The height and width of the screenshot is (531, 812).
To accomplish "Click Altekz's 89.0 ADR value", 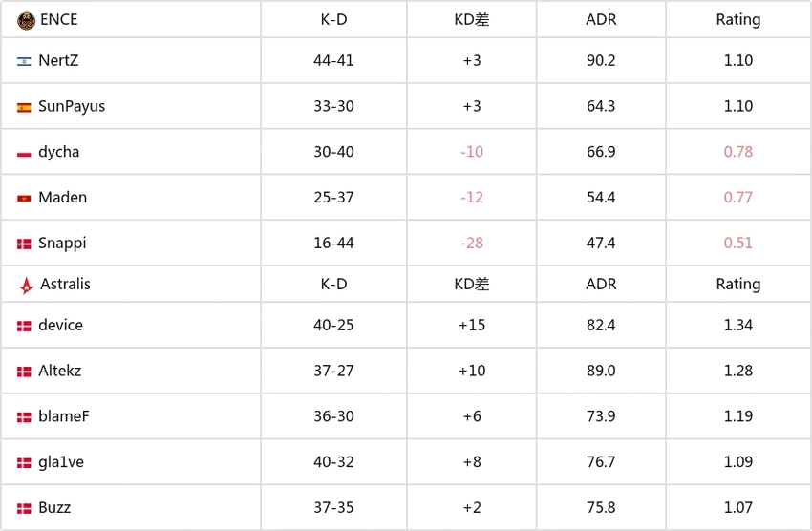I will (x=601, y=371).
